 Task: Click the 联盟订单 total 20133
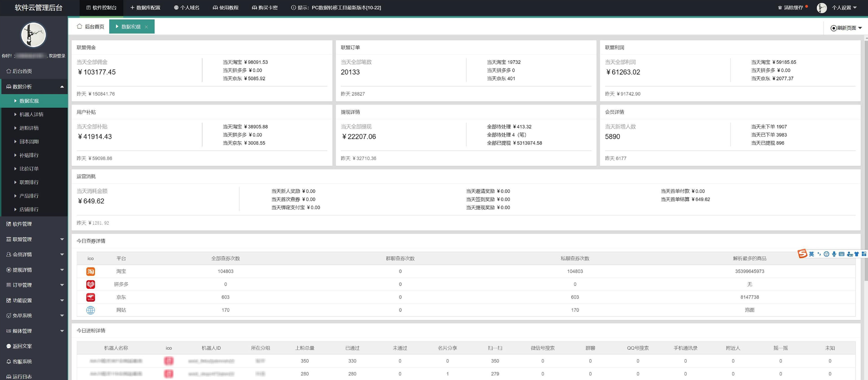(x=350, y=72)
